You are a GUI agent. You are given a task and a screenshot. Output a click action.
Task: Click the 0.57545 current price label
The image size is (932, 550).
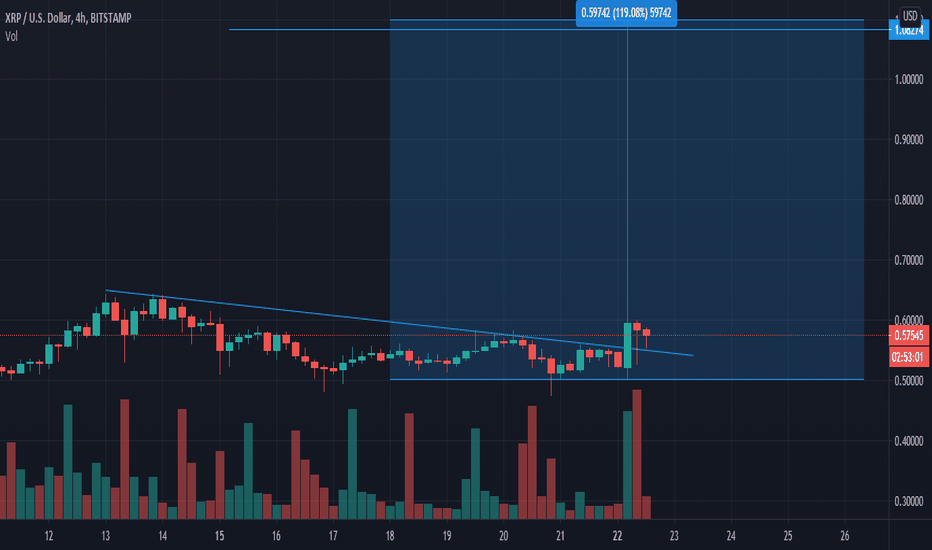coord(909,335)
